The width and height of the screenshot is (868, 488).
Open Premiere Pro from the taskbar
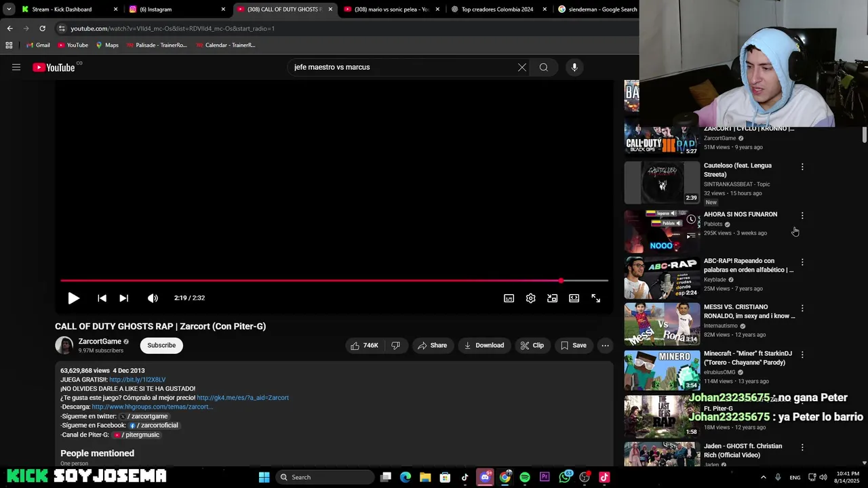(545, 477)
